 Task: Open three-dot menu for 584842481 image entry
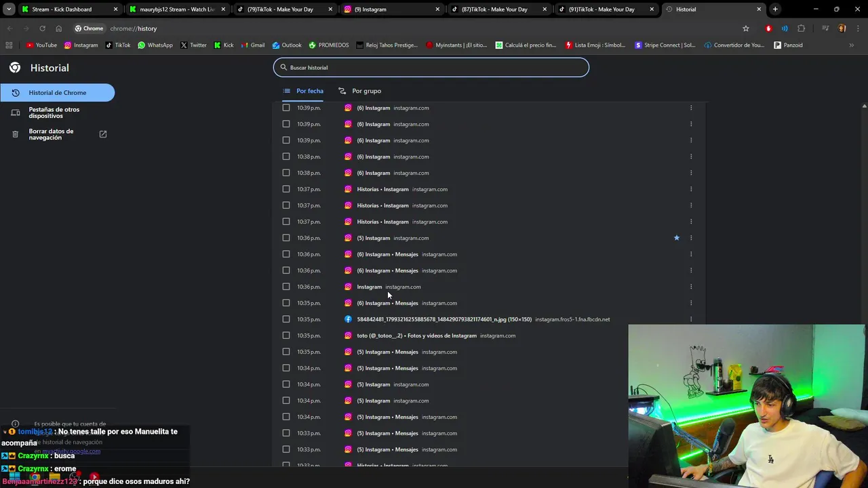(691, 319)
